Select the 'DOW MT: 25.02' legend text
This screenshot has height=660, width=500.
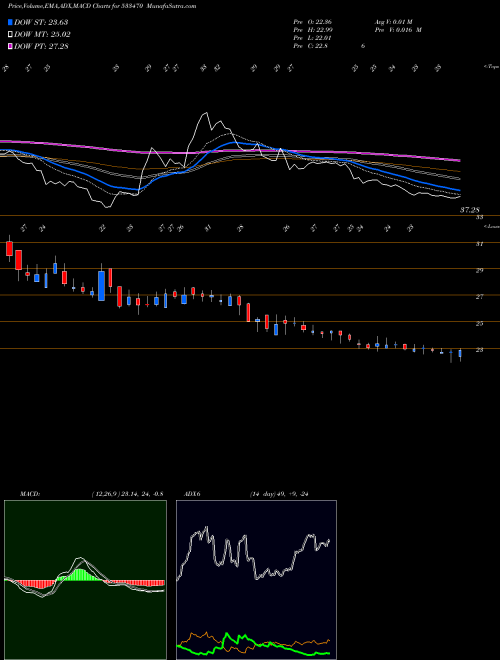pos(42,35)
